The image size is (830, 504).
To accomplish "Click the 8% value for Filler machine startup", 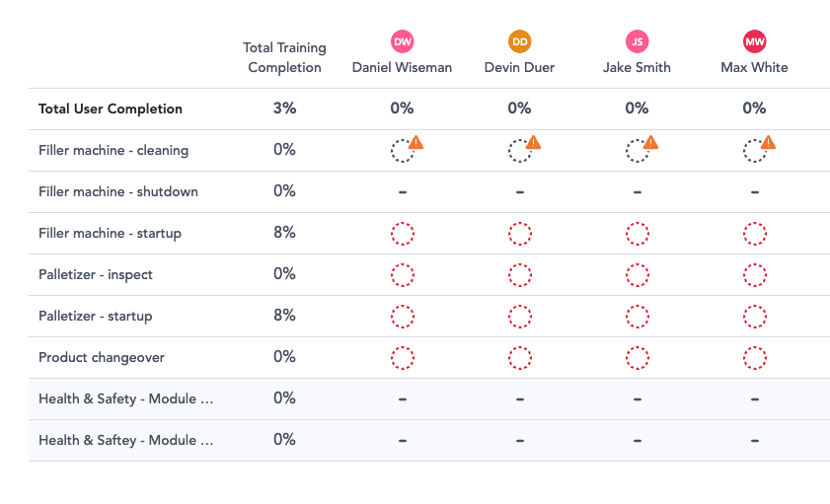I will click(x=284, y=233).
